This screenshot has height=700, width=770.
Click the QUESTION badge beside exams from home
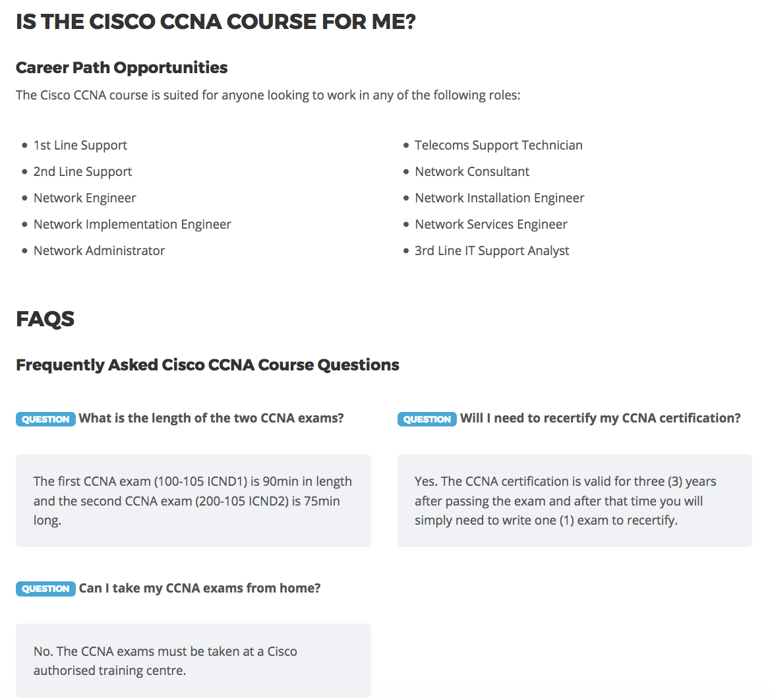coord(45,589)
